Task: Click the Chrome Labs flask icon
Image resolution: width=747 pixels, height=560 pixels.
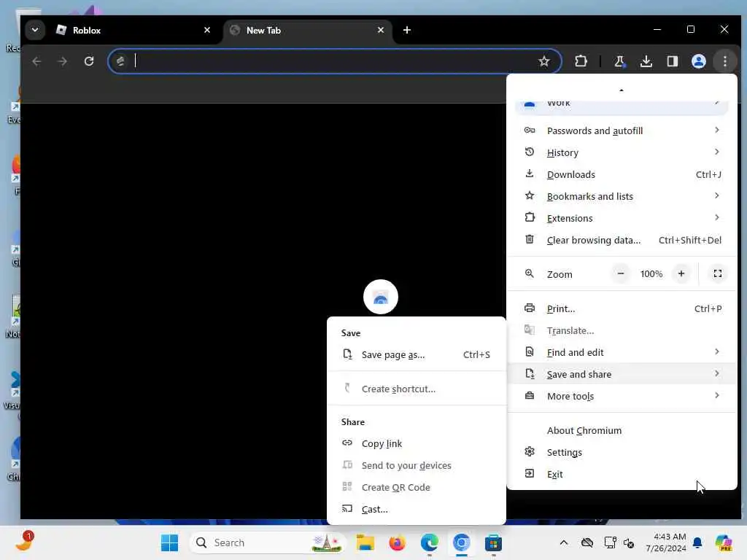Action: [619, 61]
